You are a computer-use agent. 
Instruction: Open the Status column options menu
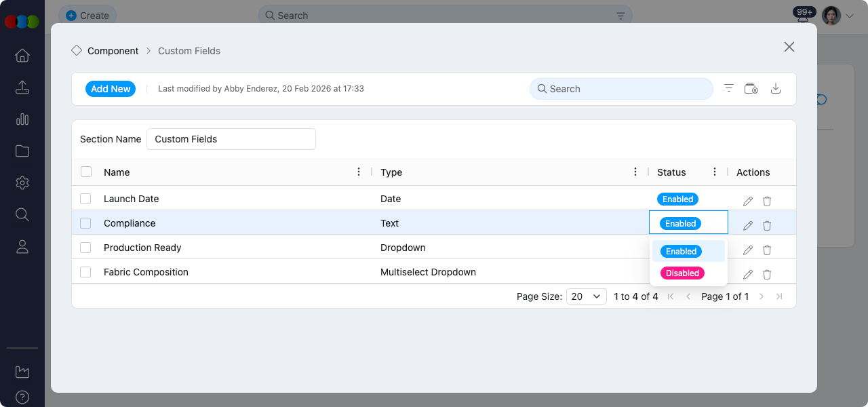pos(715,172)
